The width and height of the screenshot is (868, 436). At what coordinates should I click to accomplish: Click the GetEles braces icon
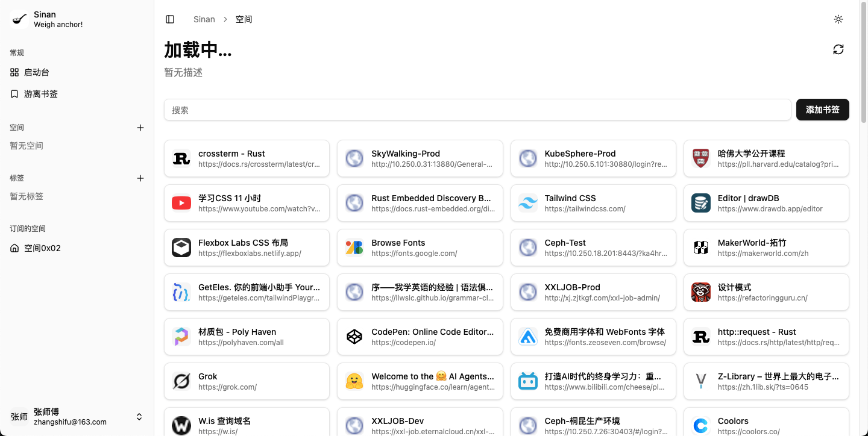[x=181, y=292]
